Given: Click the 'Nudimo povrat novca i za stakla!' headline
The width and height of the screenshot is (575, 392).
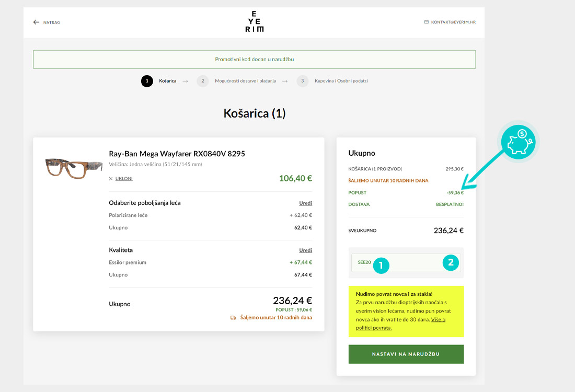Looking at the screenshot, I should coord(394,294).
